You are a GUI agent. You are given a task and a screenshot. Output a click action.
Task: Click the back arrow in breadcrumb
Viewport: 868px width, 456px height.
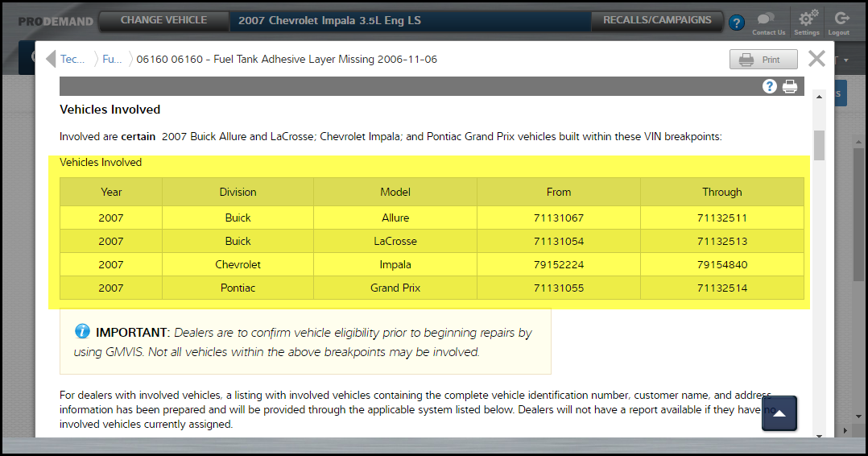click(x=50, y=60)
